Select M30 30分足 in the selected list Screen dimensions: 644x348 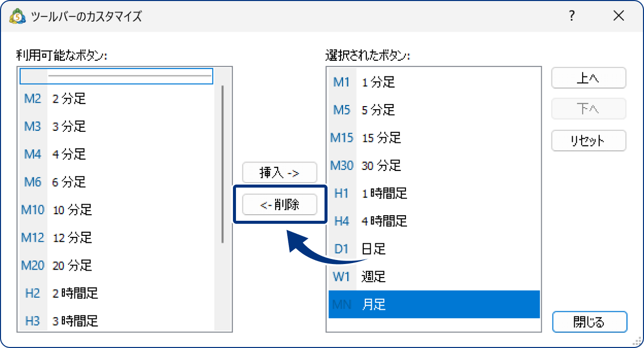click(433, 165)
